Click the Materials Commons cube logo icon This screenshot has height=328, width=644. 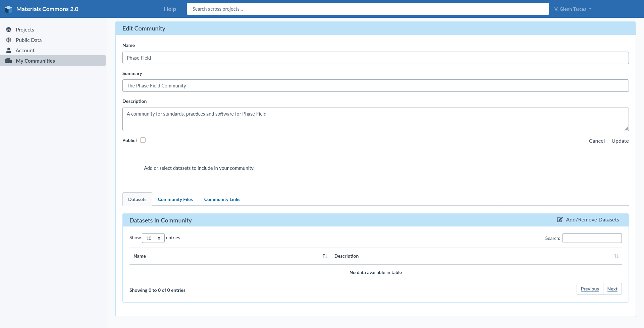pyautogui.click(x=9, y=9)
